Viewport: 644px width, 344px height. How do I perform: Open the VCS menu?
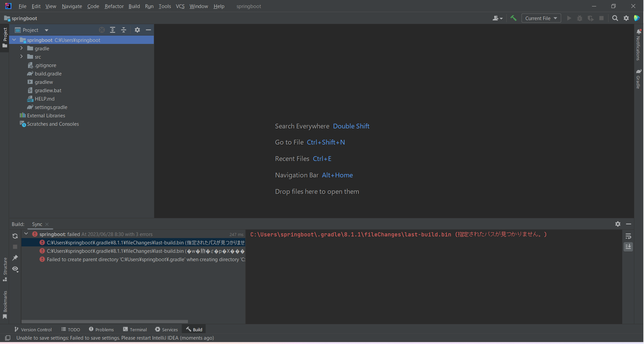[x=180, y=6]
